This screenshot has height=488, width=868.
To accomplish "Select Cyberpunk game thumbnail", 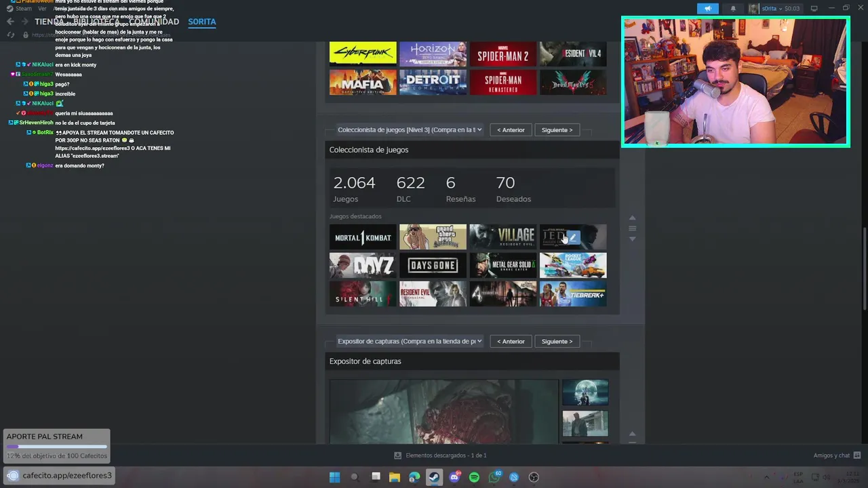I will [x=363, y=54].
